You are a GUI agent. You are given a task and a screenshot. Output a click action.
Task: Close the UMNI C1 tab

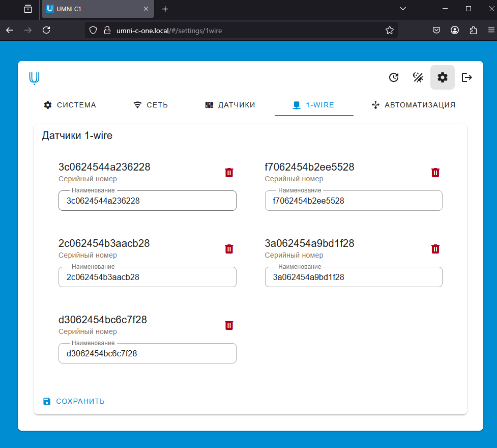(146, 9)
